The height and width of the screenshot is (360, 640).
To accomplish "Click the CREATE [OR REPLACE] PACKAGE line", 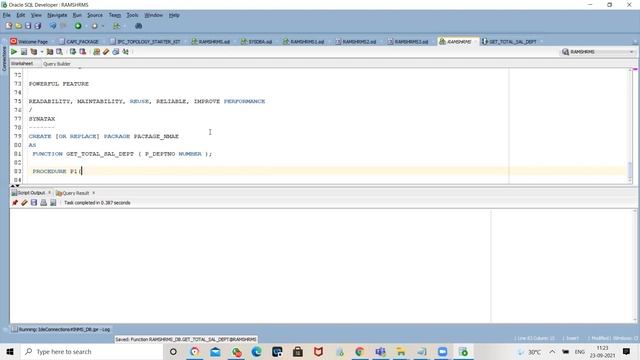I will [x=104, y=136].
